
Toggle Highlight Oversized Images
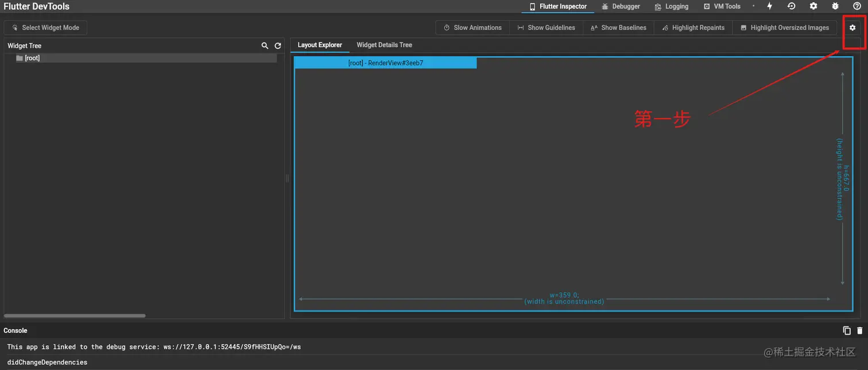784,28
